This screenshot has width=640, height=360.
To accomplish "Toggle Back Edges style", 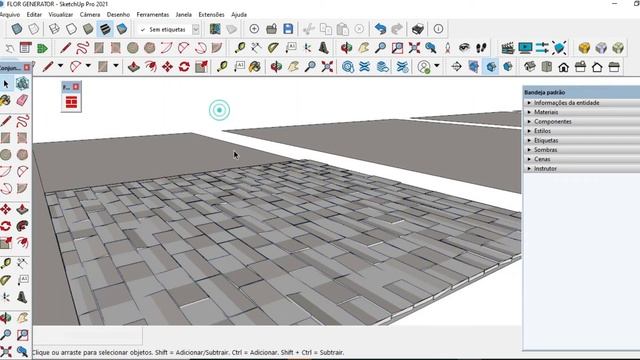I will [34, 29].
